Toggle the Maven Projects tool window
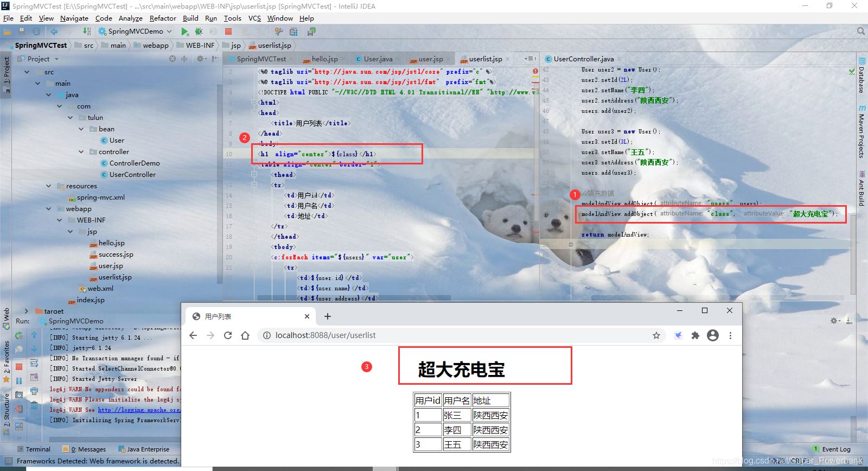The height and width of the screenshot is (471, 868). click(x=861, y=132)
